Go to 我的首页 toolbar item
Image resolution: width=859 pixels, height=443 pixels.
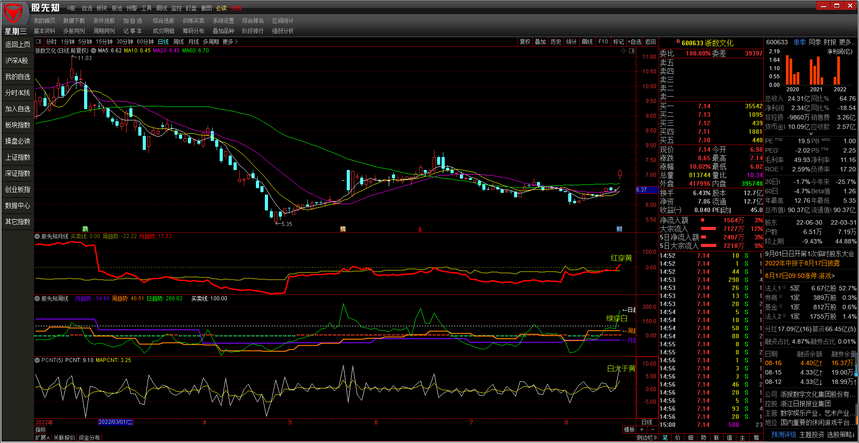[x=44, y=20]
